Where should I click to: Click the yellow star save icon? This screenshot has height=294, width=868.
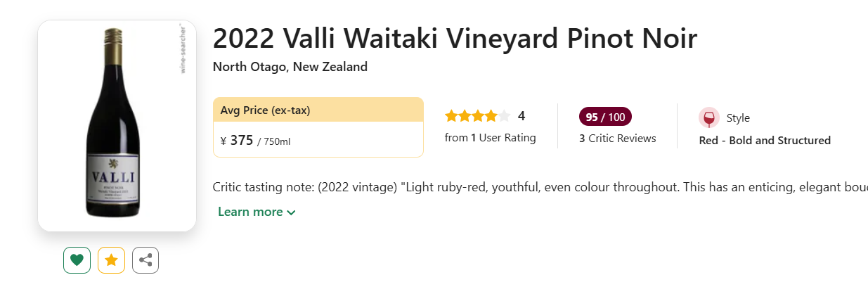(111, 260)
